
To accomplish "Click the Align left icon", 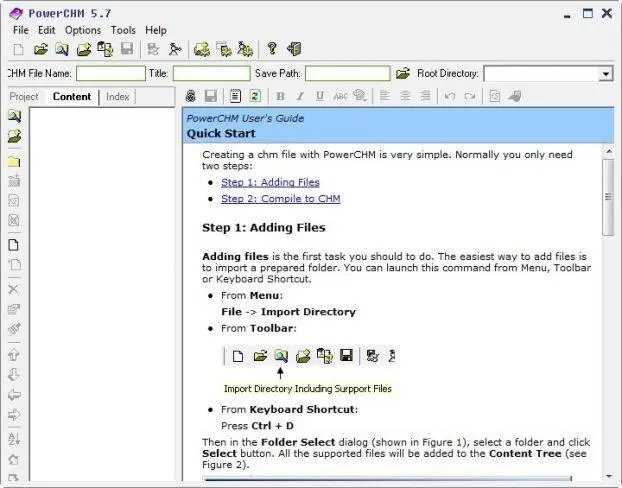I will (x=384, y=96).
